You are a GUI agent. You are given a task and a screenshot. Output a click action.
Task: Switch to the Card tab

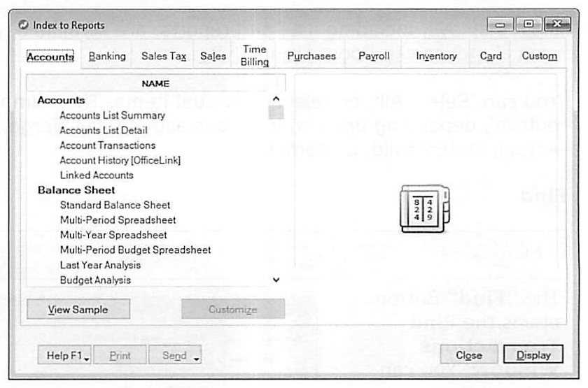(x=491, y=56)
